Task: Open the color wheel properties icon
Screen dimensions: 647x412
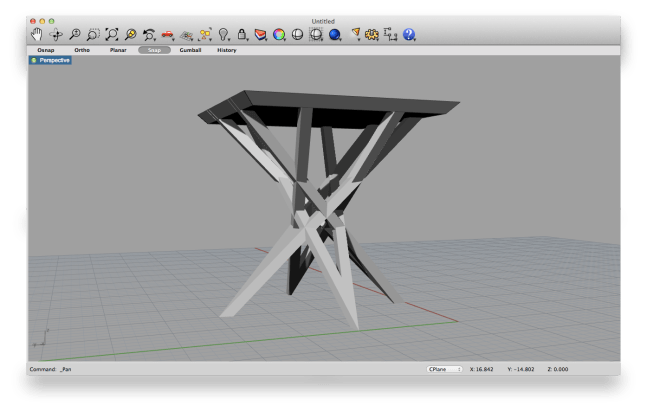Action: pos(279,35)
